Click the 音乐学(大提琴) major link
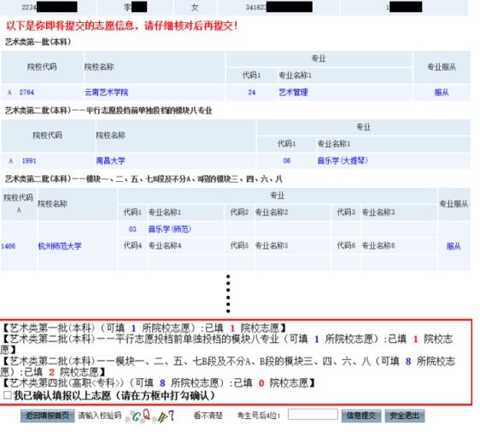This screenshot has width=480, height=448. [342, 160]
